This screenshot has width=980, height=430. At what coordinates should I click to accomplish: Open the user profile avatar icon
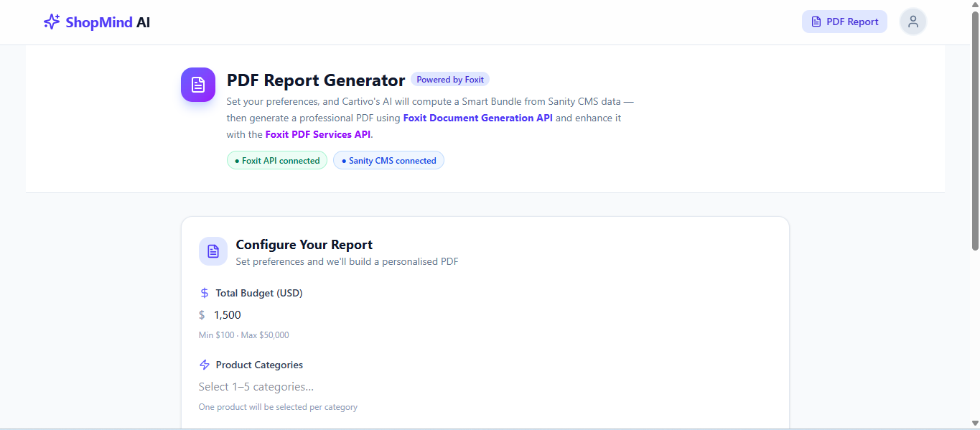point(913,22)
